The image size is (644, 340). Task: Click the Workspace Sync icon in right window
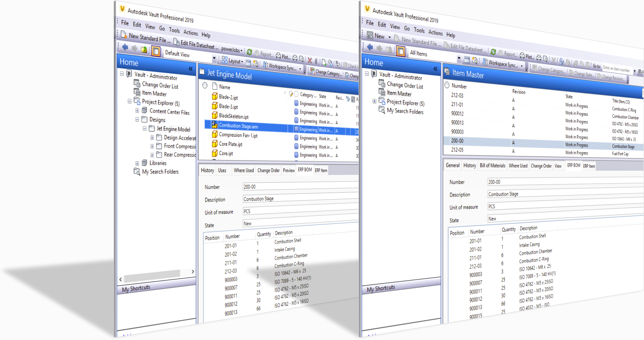point(485,62)
